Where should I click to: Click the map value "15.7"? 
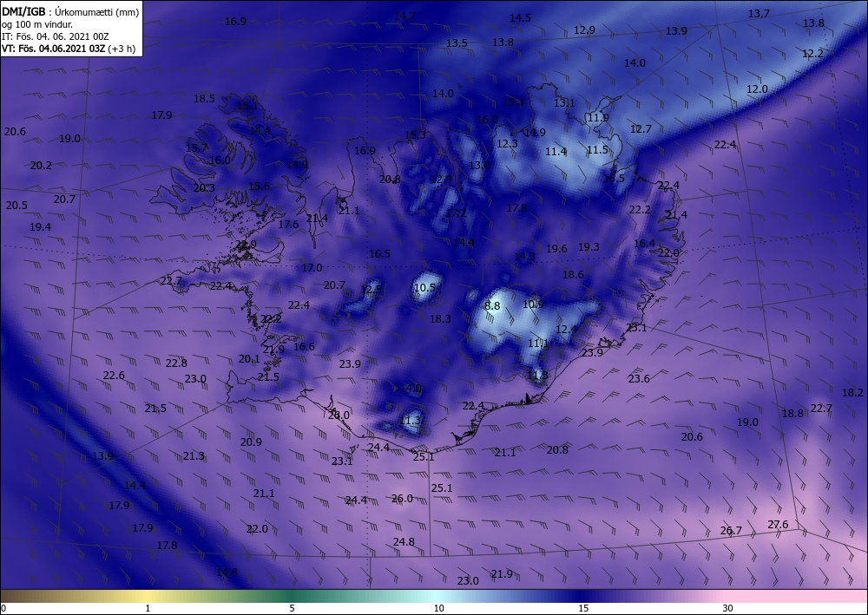(196, 147)
